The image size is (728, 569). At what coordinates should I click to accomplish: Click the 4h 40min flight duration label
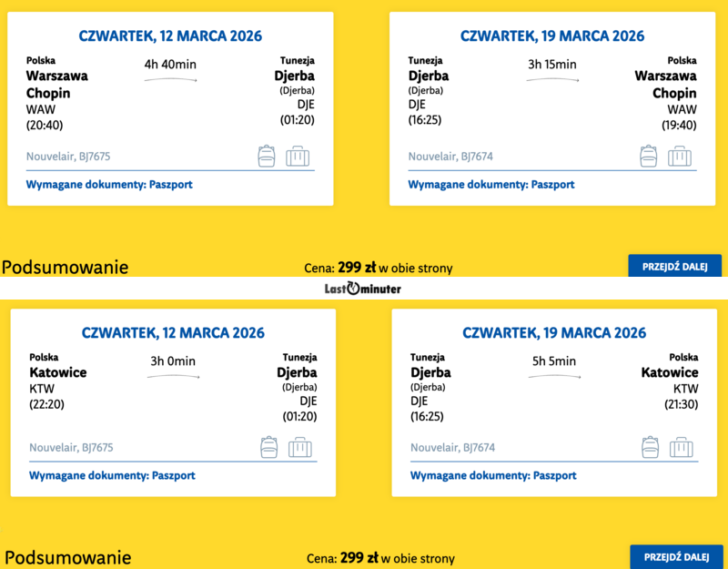click(x=170, y=64)
